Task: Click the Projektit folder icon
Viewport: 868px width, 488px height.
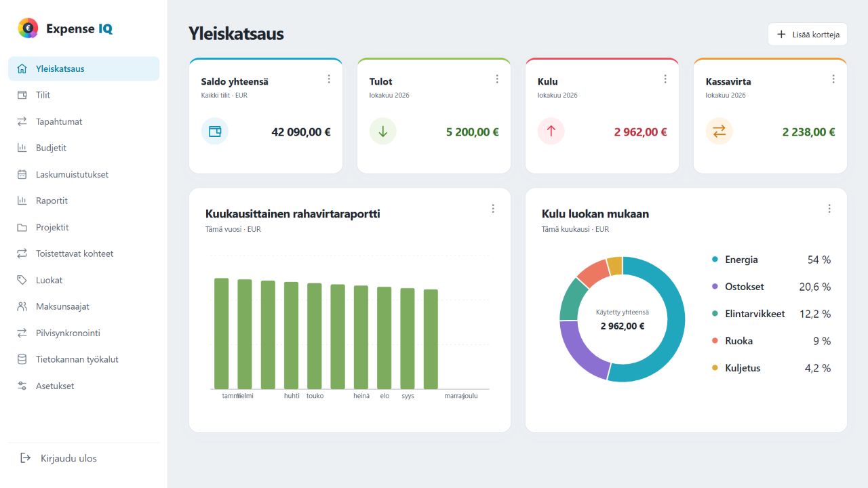Action: (22, 227)
